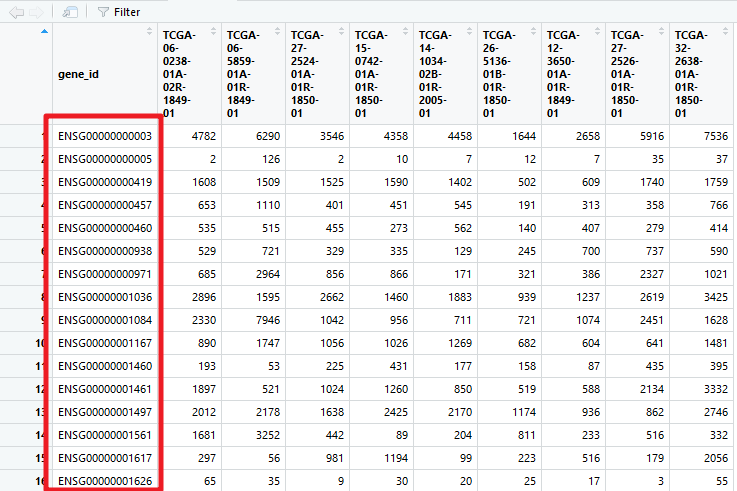Select value 2056 in ENSG00000001617 row
Image resolution: width=737 pixels, height=491 pixels.
click(x=716, y=459)
